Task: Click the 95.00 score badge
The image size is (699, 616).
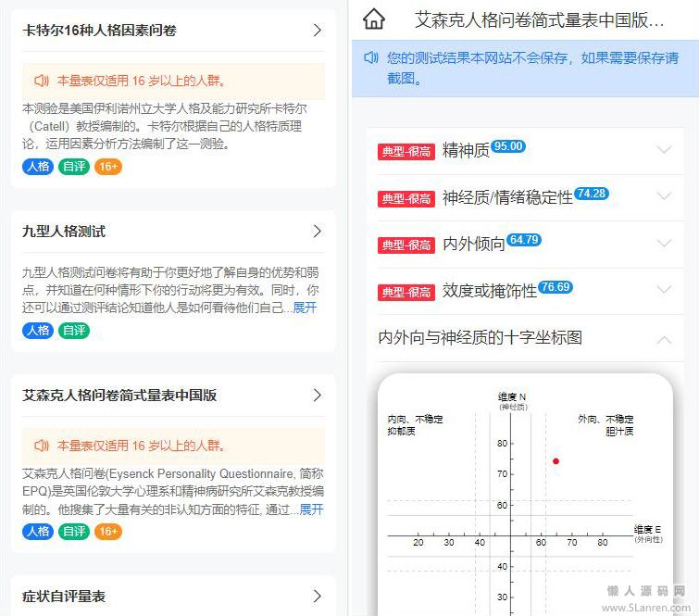Action: click(x=508, y=146)
